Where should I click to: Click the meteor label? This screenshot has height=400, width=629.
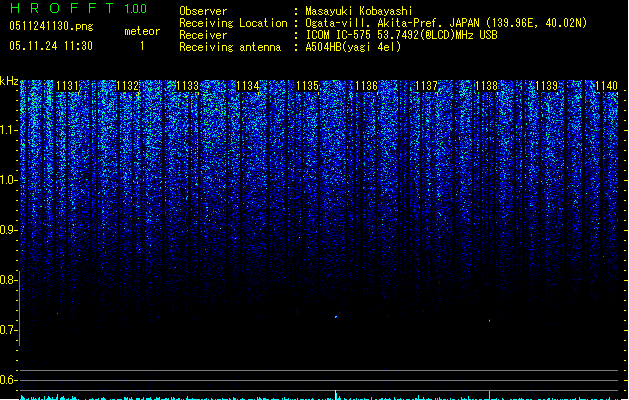click(x=142, y=31)
